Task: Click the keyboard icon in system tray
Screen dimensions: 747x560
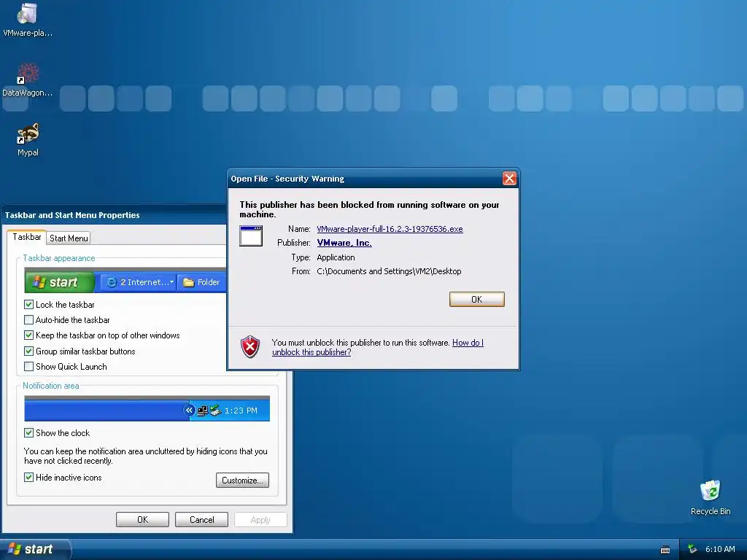Action: tap(665, 550)
